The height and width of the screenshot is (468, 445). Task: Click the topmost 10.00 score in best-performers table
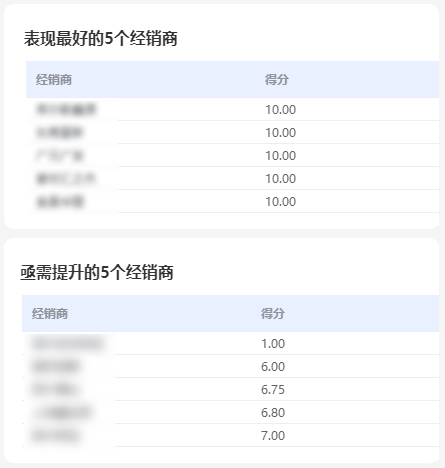click(x=281, y=110)
